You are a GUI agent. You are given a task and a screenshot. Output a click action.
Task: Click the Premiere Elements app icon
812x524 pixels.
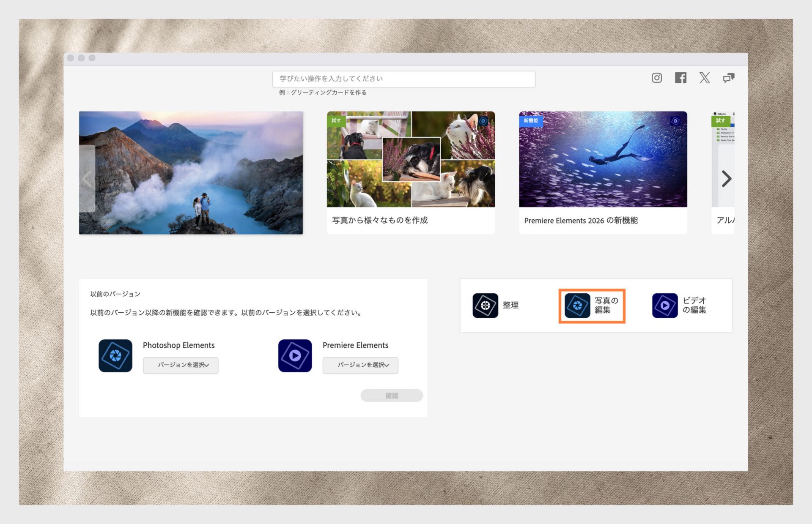[x=295, y=356]
